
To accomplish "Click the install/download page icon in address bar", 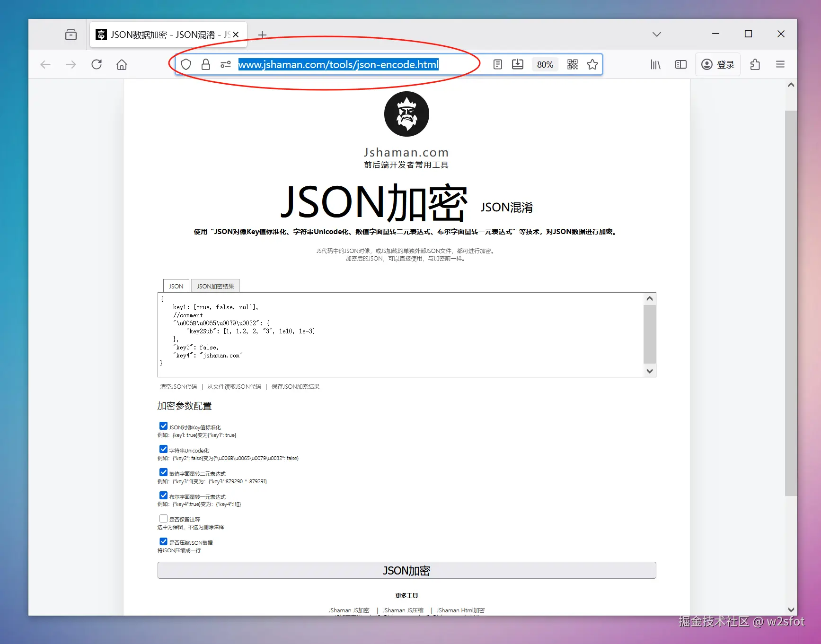I will coord(518,64).
